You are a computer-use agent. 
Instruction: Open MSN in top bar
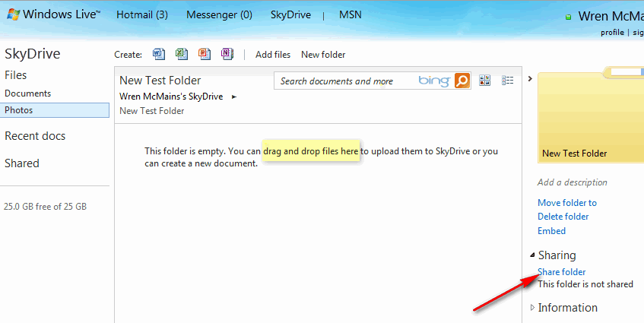pos(351,14)
